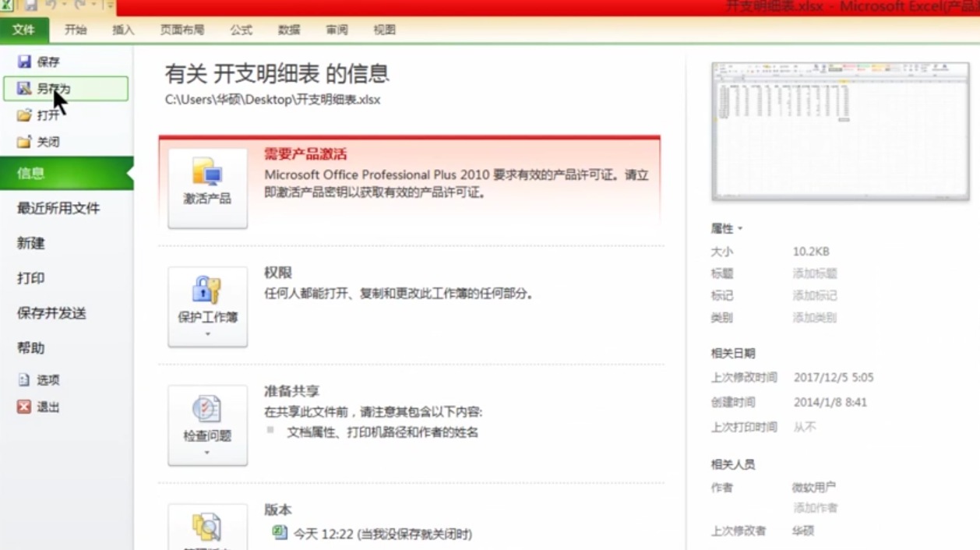The width and height of the screenshot is (980, 550).
Task: Click last modified by name 华硕
Action: [x=803, y=531]
